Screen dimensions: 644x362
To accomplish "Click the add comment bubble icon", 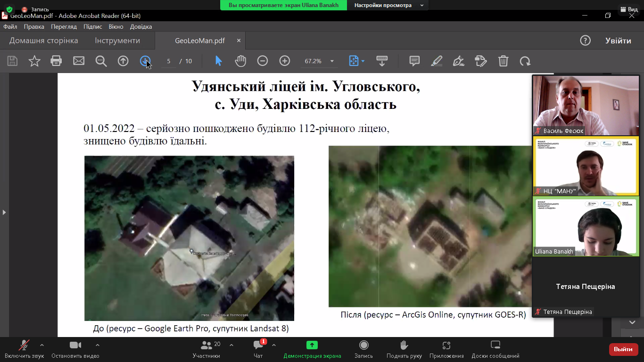I will (x=414, y=61).
